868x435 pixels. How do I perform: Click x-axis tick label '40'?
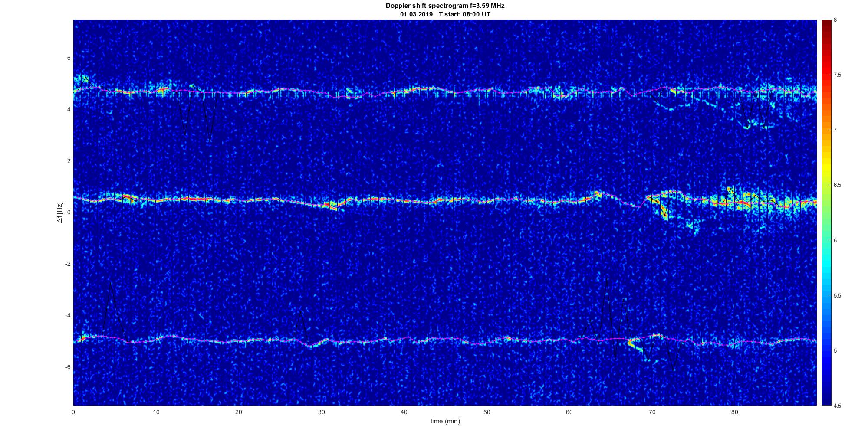point(404,412)
